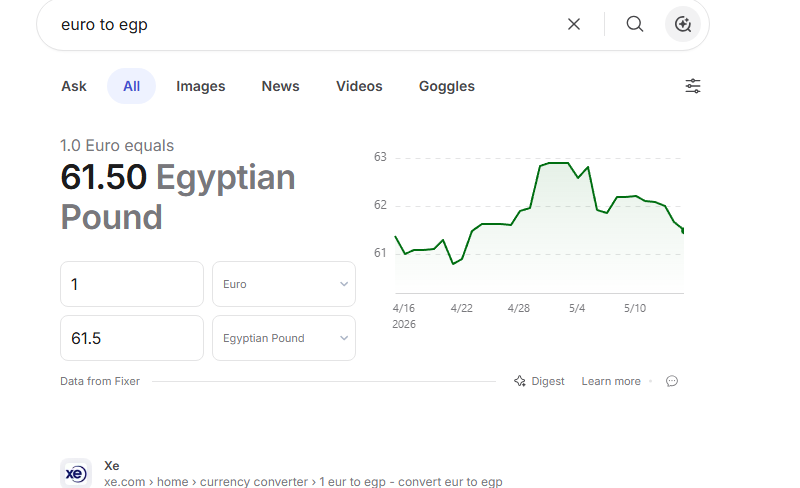800x488 pixels.
Task: Click the 63 axis label on chart
Action: (380, 157)
